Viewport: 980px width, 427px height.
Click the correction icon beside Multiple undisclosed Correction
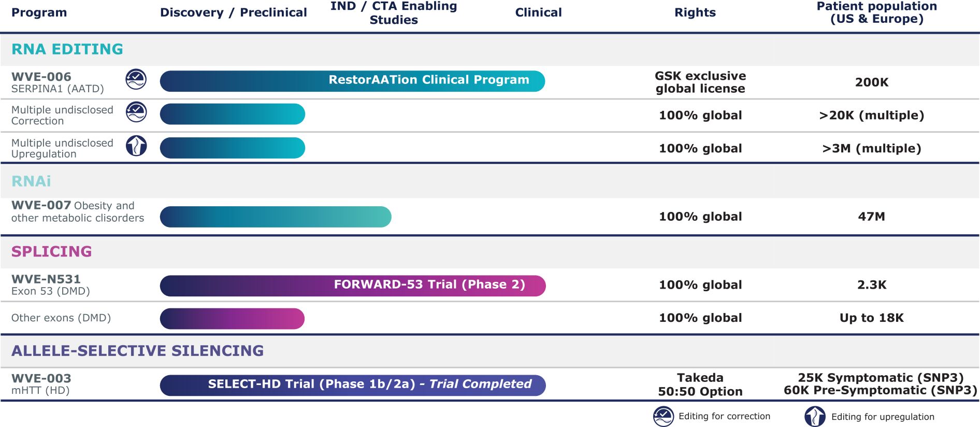click(136, 112)
